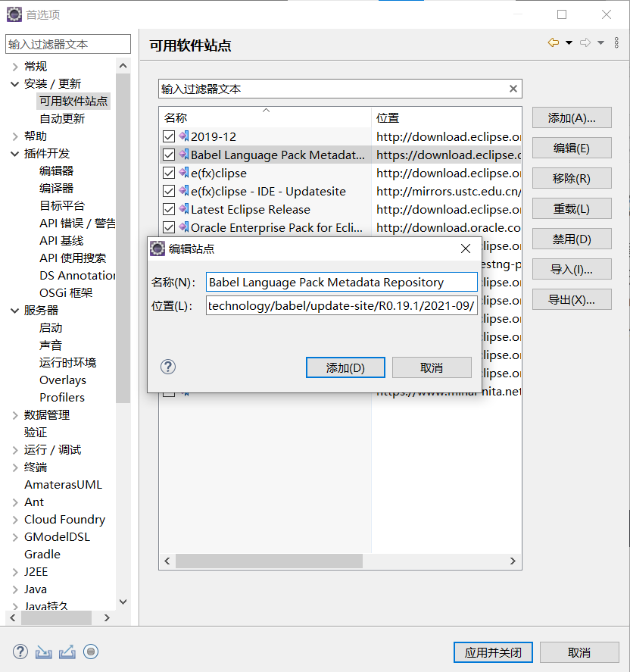This screenshot has width=630, height=672.
Task: Click the Location (位置) URL field
Action: pyautogui.click(x=342, y=305)
